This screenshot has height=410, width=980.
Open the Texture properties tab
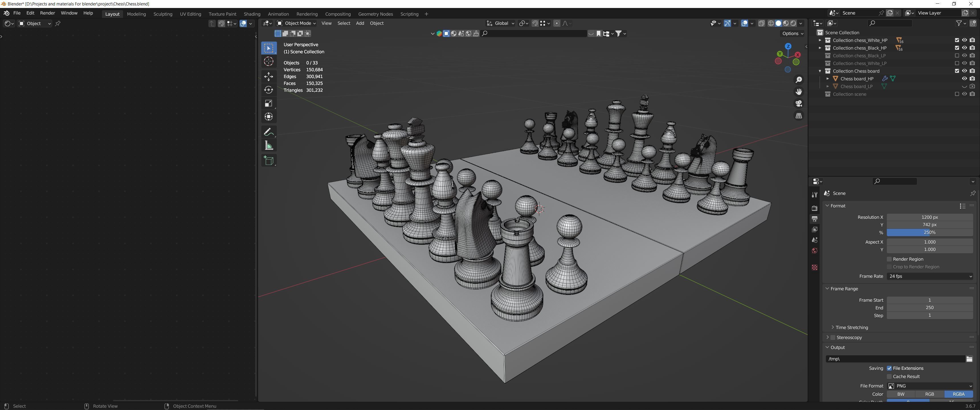[x=814, y=267]
